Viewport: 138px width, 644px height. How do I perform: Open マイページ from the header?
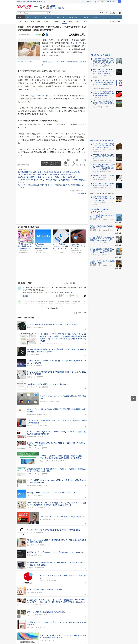103,13
